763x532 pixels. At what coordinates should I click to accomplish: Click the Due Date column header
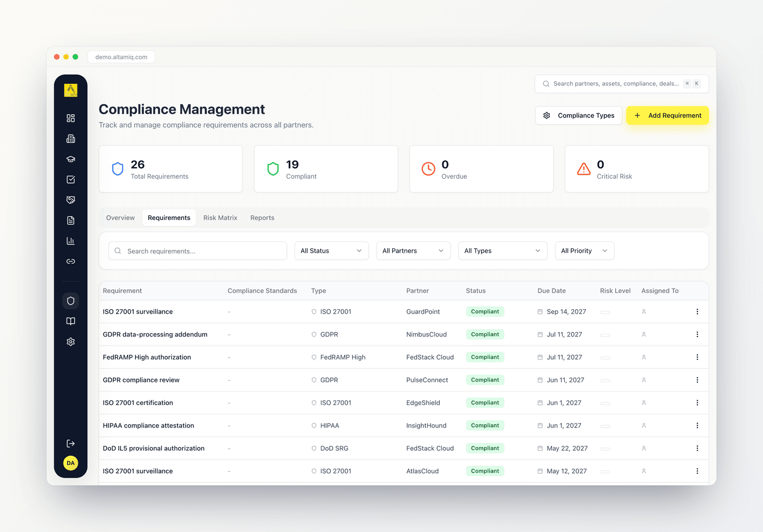[552, 291]
